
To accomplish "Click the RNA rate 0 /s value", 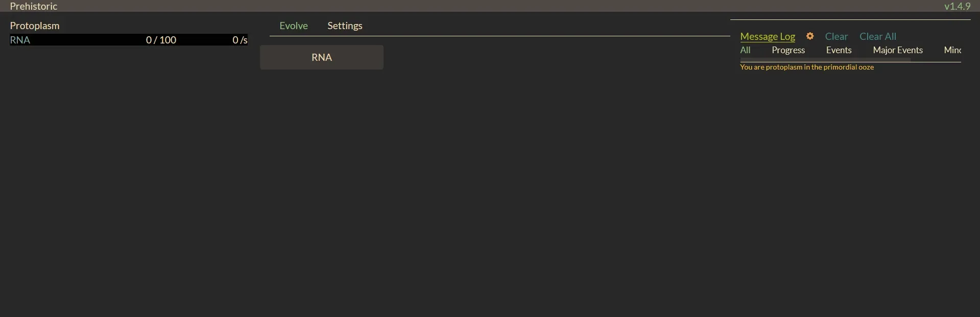I will 240,40.
